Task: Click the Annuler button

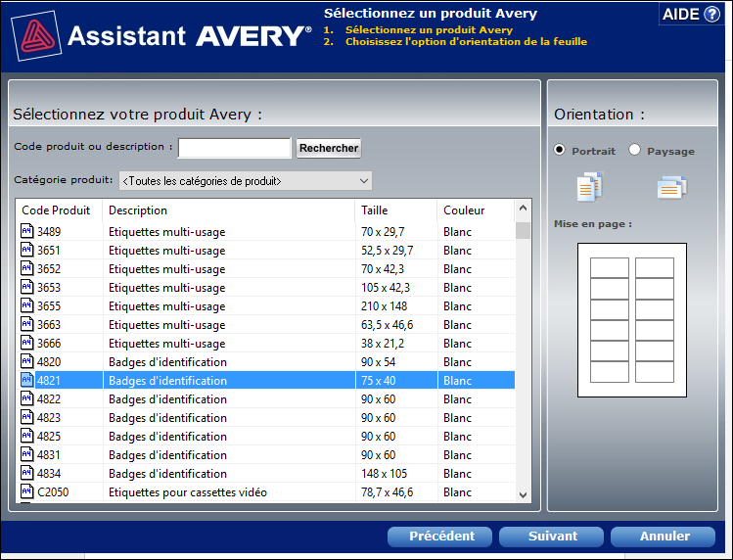Action: coord(663,537)
